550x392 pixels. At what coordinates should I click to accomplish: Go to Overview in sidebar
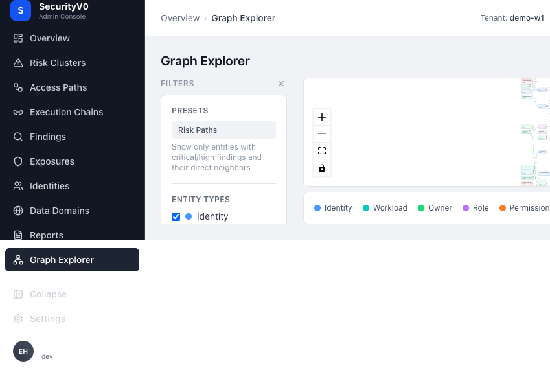click(x=73, y=38)
